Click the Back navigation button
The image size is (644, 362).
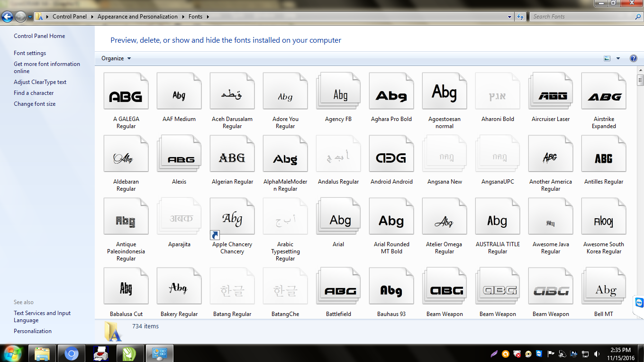[x=8, y=17]
